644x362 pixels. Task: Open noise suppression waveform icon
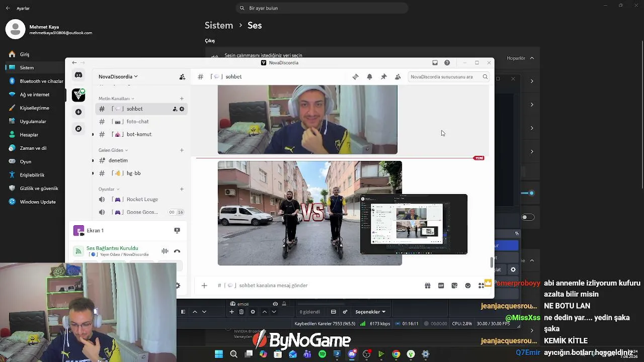(x=165, y=251)
